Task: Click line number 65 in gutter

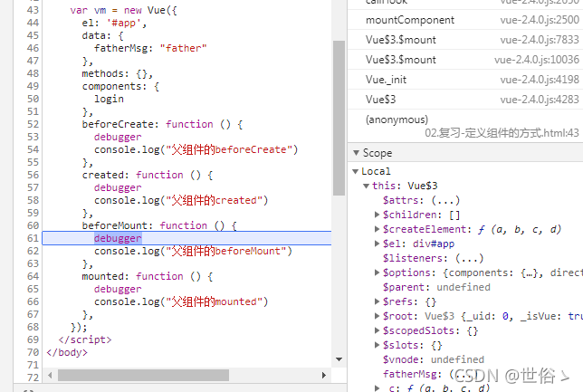Action: pyautogui.click(x=33, y=289)
